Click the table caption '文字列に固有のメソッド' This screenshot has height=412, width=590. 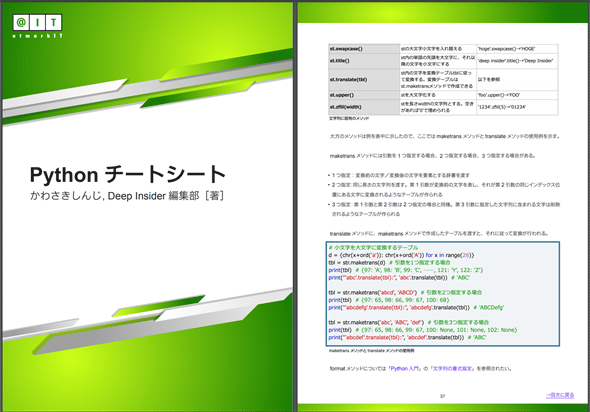(349, 119)
